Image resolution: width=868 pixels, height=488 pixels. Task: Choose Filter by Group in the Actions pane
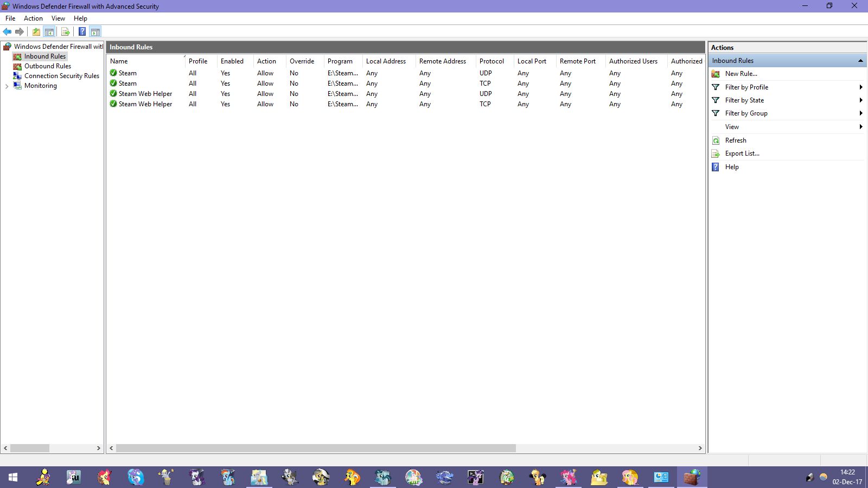[746, 113]
